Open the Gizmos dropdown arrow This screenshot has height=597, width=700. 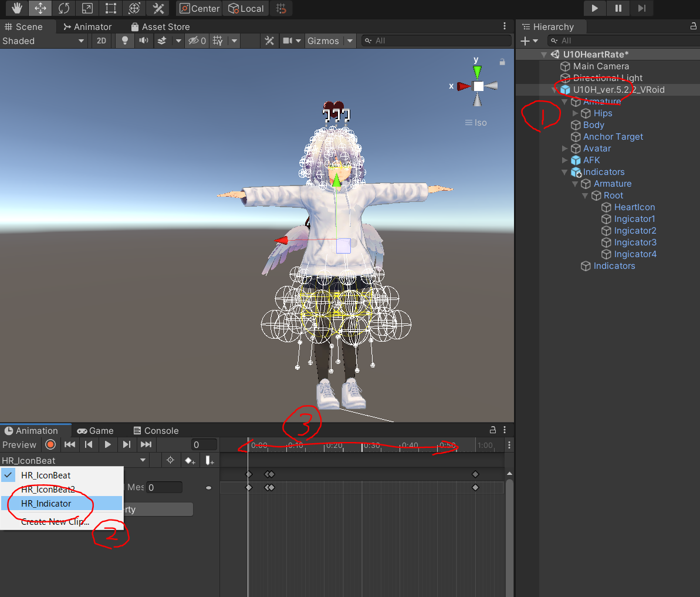350,41
